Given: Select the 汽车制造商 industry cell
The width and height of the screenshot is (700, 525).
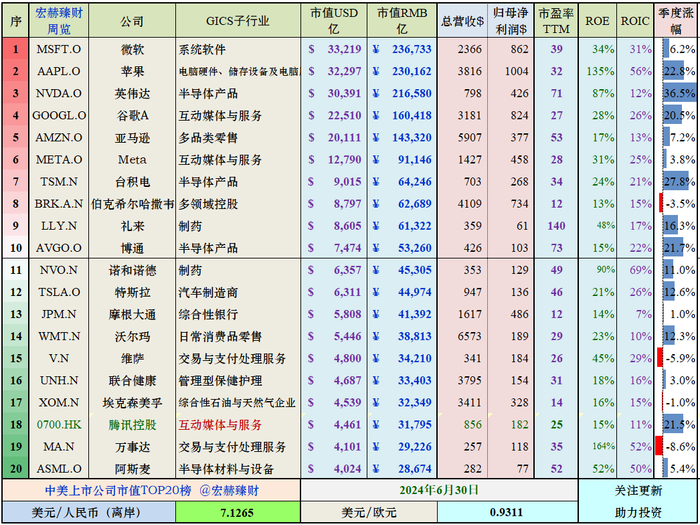Looking at the screenshot, I should pyautogui.click(x=238, y=292).
